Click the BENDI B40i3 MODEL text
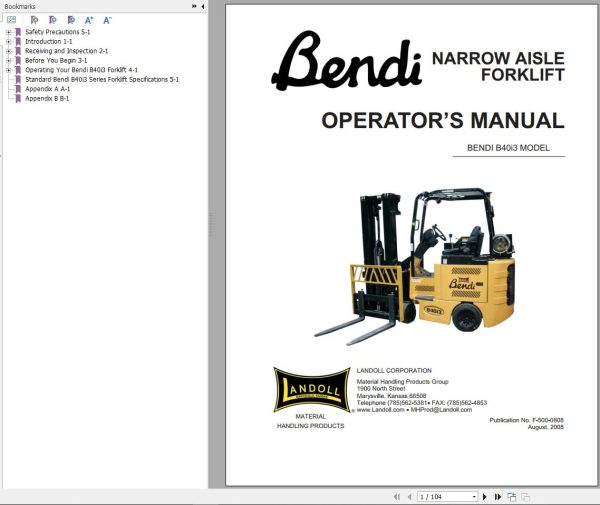The image size is (600, 505). (508, 148)
